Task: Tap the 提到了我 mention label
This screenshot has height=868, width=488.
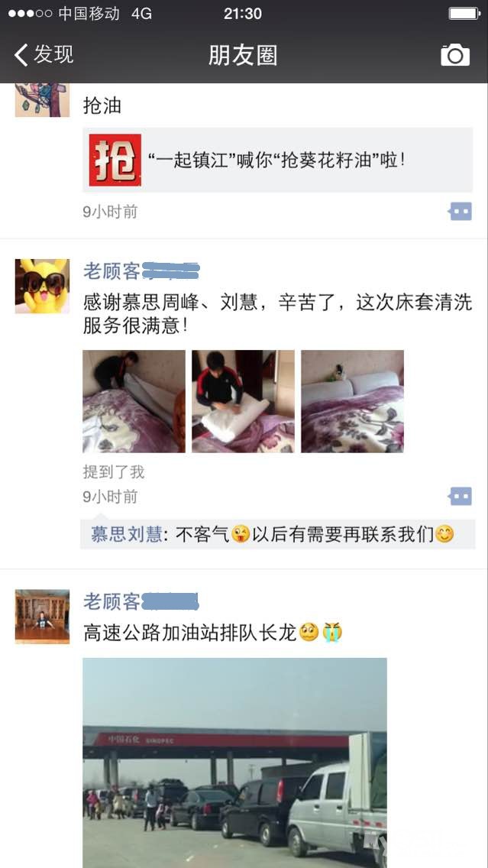Action: 114,472
